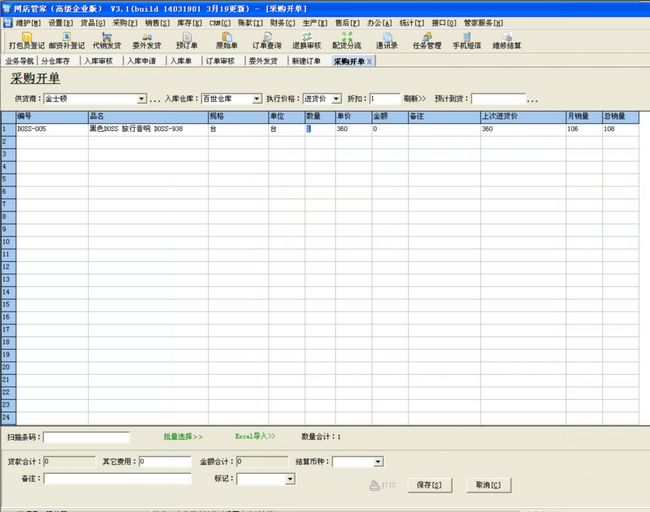
Task: Click the app icon left of 维护 menu
Action: [x=7, y=23]
